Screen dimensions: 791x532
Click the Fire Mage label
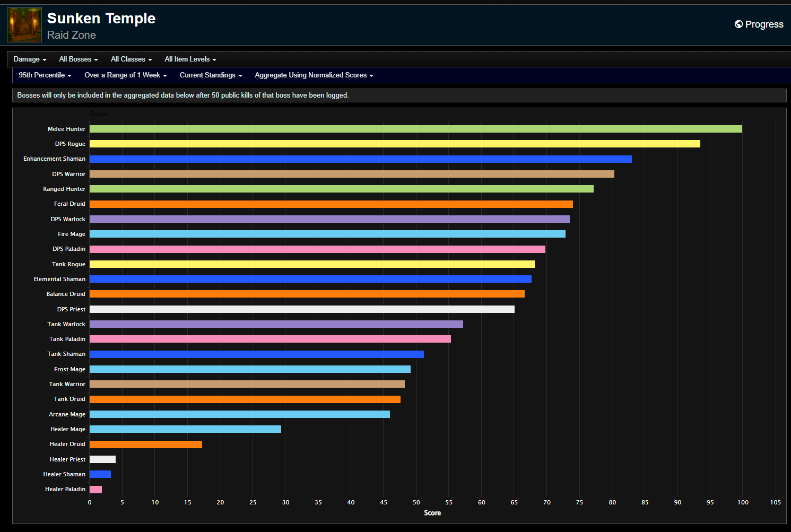pos(71,234)
